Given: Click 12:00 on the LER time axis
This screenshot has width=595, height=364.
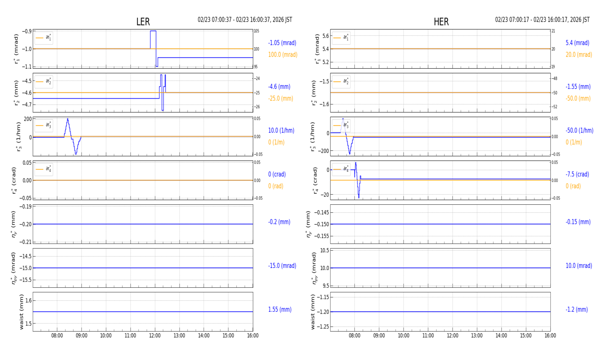Looking at the screenshot, I should (x=155, y=336).
